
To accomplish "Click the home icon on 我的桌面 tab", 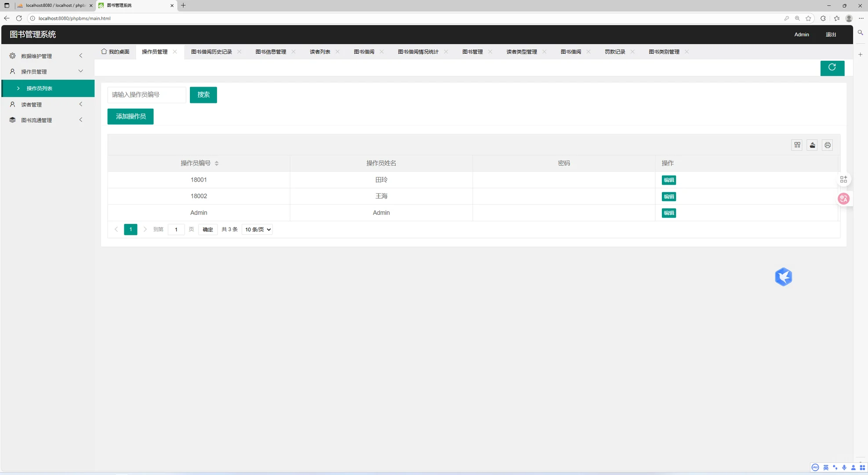I will pos(104,51).
